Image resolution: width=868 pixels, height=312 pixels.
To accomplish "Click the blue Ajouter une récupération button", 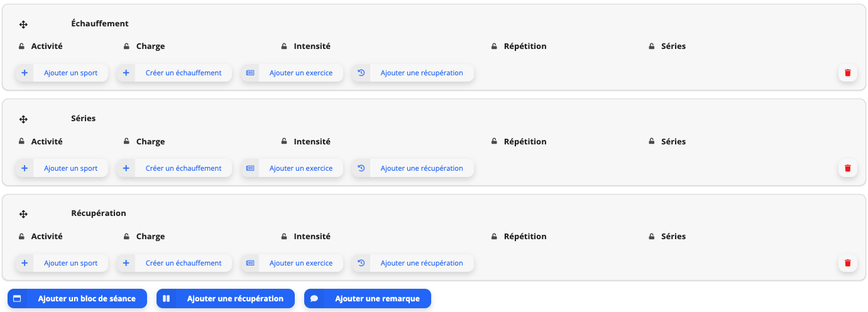I will [226, 299].
